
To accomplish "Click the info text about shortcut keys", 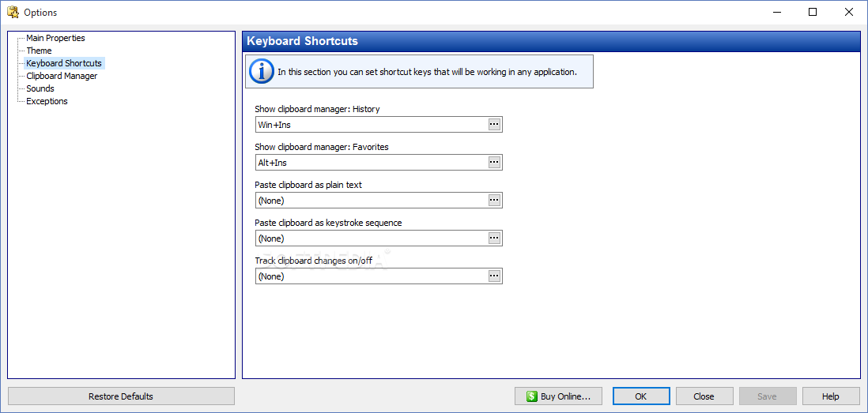I will pos(428,72).
